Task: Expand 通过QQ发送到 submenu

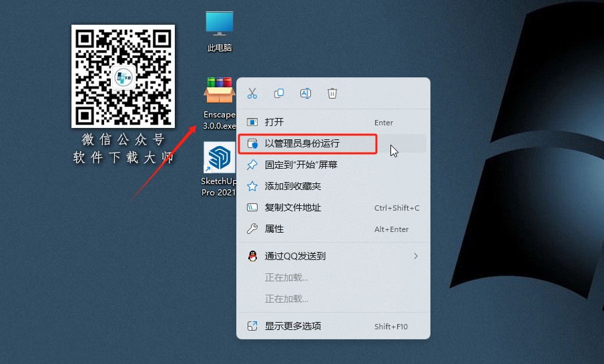Action: click(333, 256)
